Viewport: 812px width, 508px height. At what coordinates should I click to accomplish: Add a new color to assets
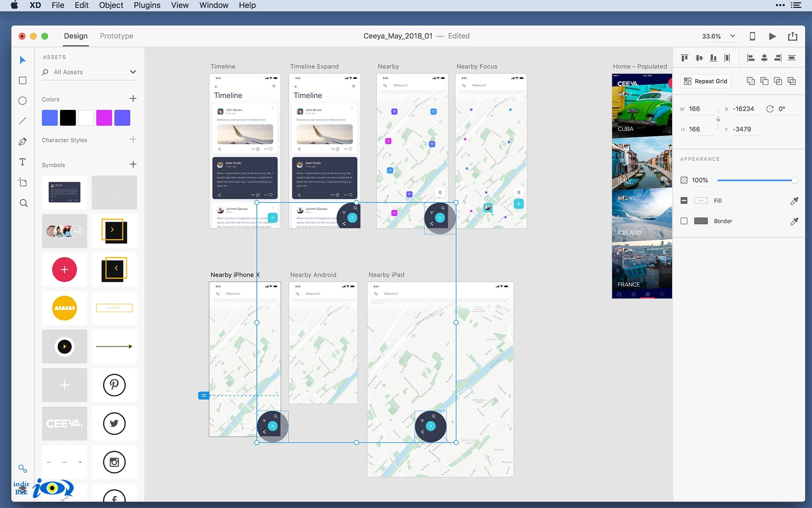pyautogui.click(x=133, y=99)
